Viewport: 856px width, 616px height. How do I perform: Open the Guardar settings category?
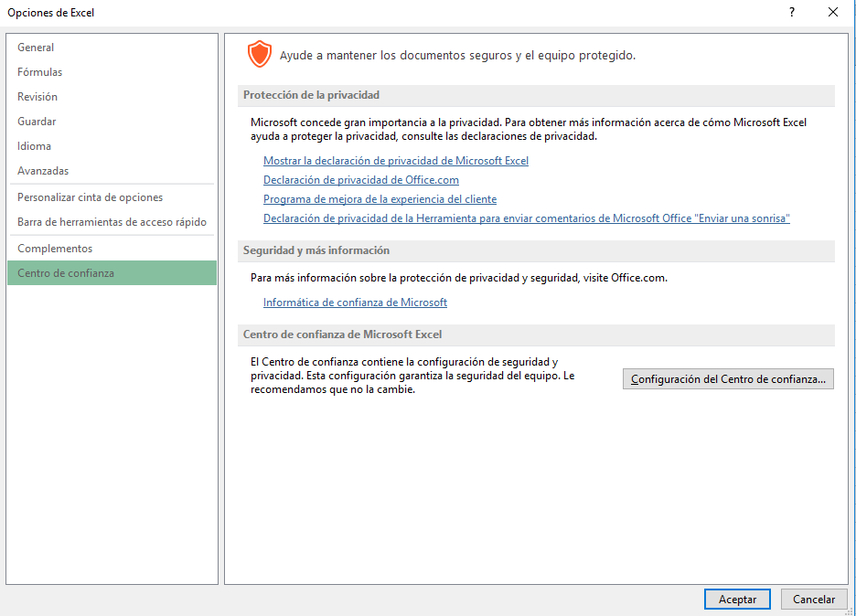pos(112,122)
